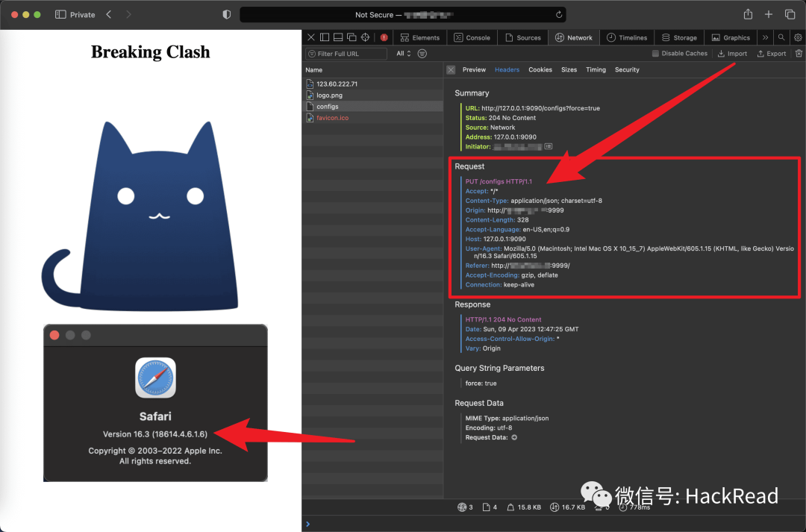Close the About Safari window
Image resolution: width=806 pixels, height=532 pixels.
54,335
